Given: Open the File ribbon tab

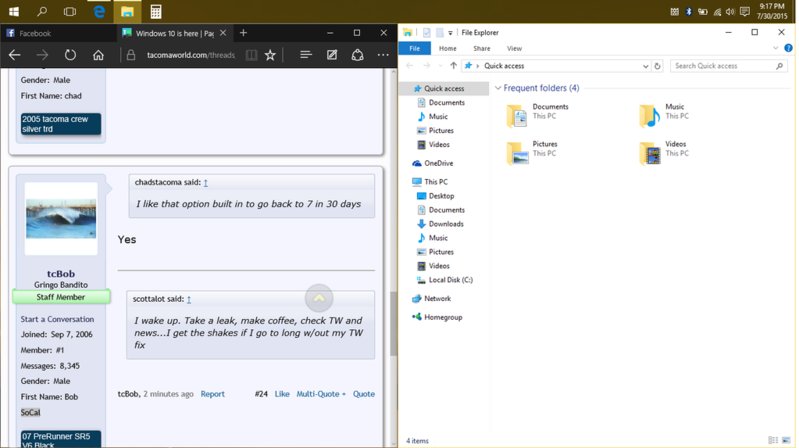Looking at the screenshot, I should (414, 48).
